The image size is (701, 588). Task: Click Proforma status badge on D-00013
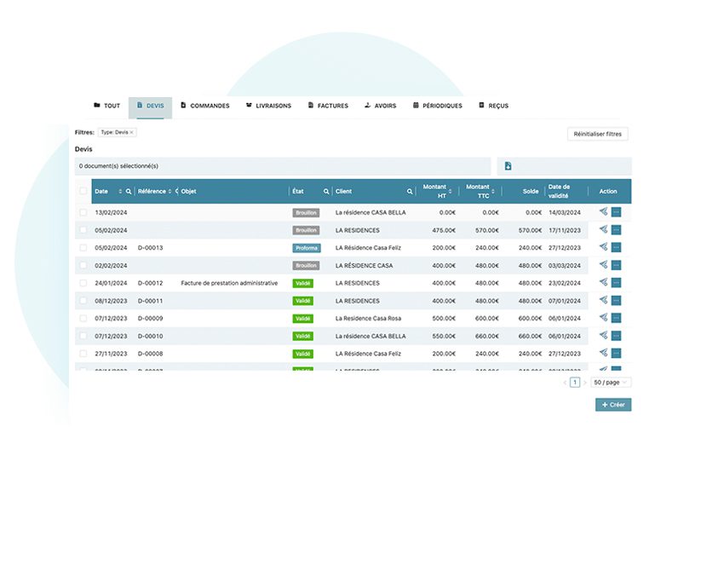[307, 248]
